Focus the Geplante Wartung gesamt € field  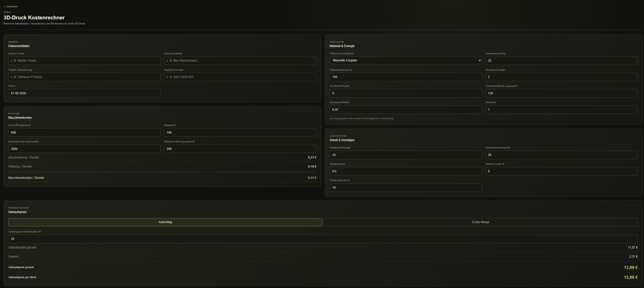[240, 149]
